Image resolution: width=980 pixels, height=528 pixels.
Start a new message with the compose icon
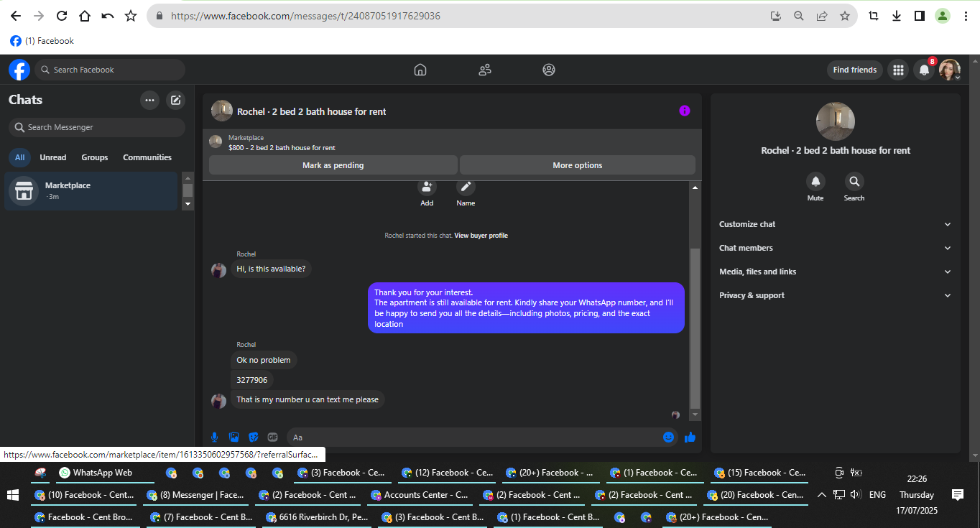(175, 100)
